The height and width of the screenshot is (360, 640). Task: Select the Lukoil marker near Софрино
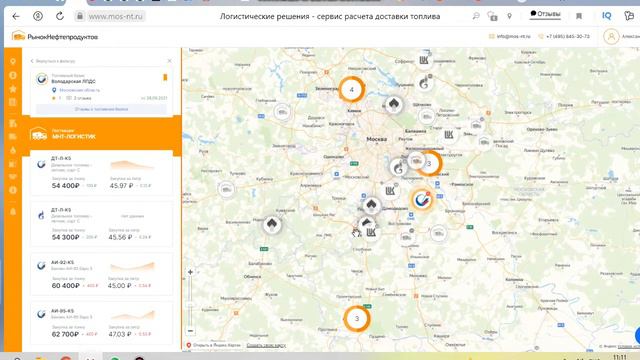[424, 61]
